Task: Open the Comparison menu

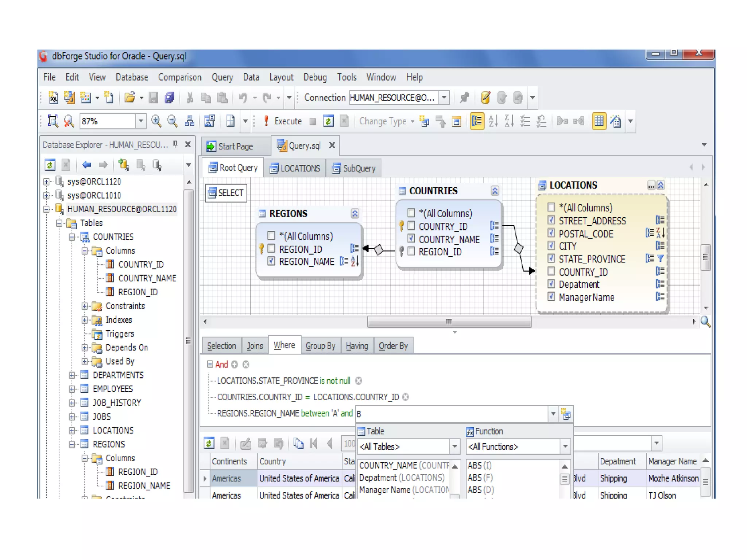Action: tap(179, 77)
